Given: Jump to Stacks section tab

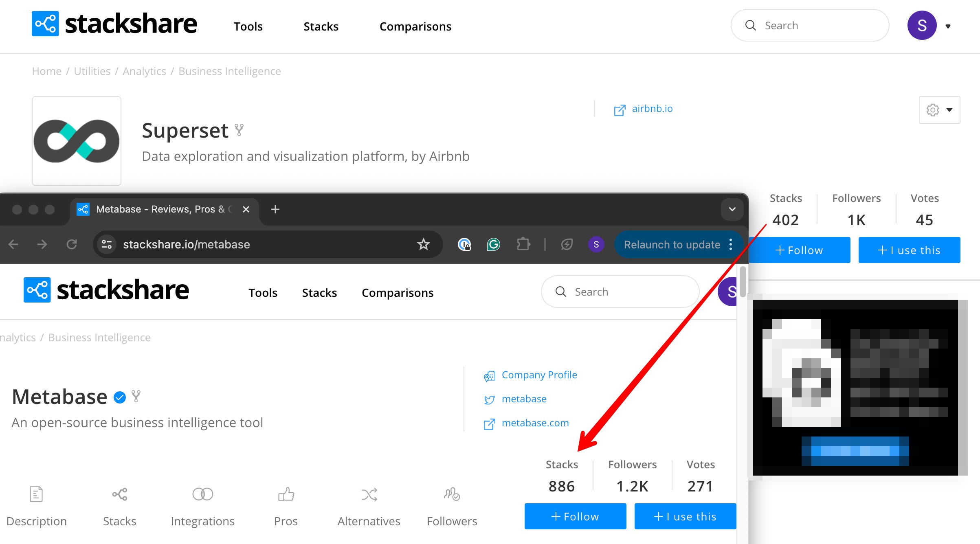Looking at the screenshot, I should (x=120, y=507).
